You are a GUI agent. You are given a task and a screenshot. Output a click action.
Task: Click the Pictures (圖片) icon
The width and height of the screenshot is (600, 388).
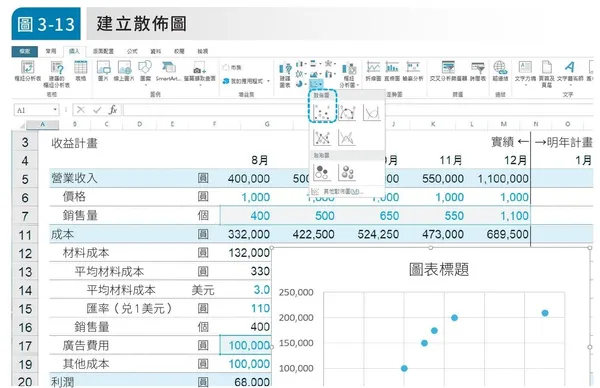[103, 67]
